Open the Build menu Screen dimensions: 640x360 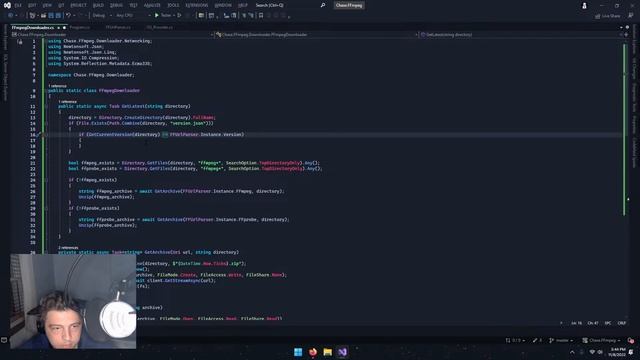[98, 5]
